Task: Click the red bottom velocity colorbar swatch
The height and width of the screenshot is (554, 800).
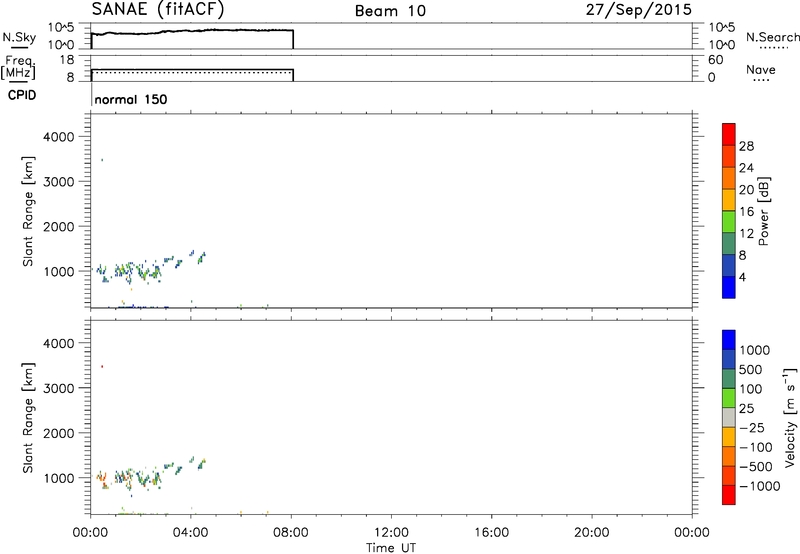Action: (x=729, y=495)
